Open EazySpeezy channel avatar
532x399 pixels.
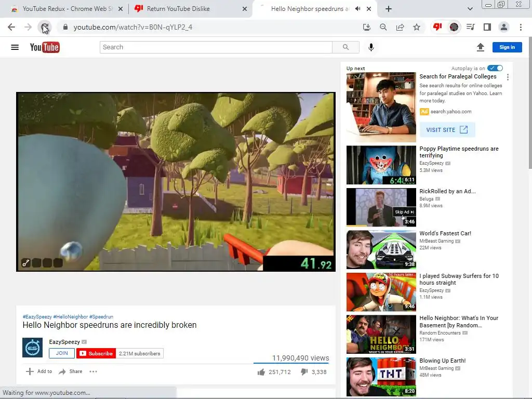pyautogui.click(x=33, y=348)
